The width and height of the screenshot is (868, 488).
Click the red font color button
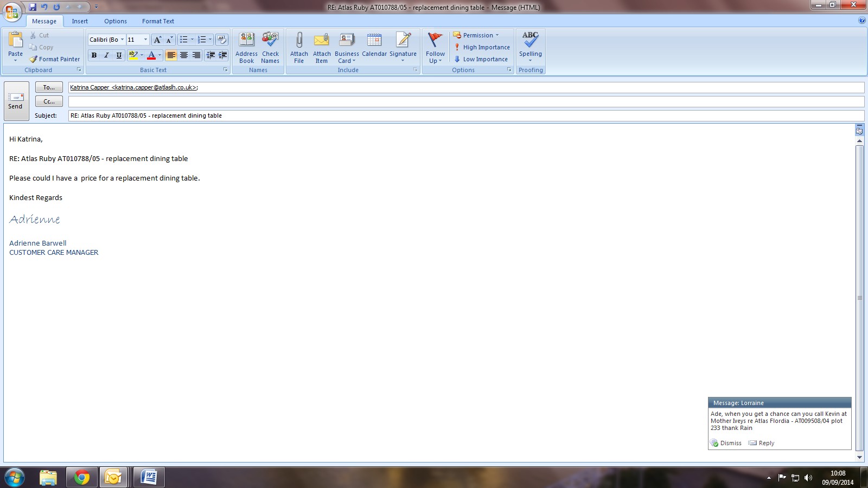[151, 55]
